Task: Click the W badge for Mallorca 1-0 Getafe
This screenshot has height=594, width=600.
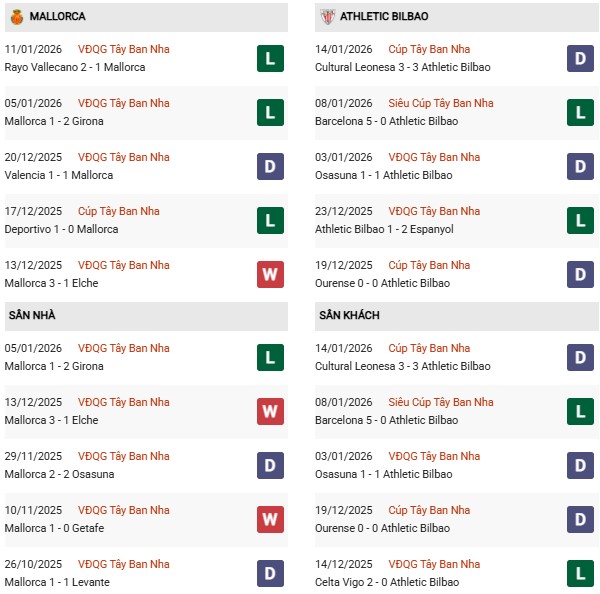Action: click(x=270, y=520)
